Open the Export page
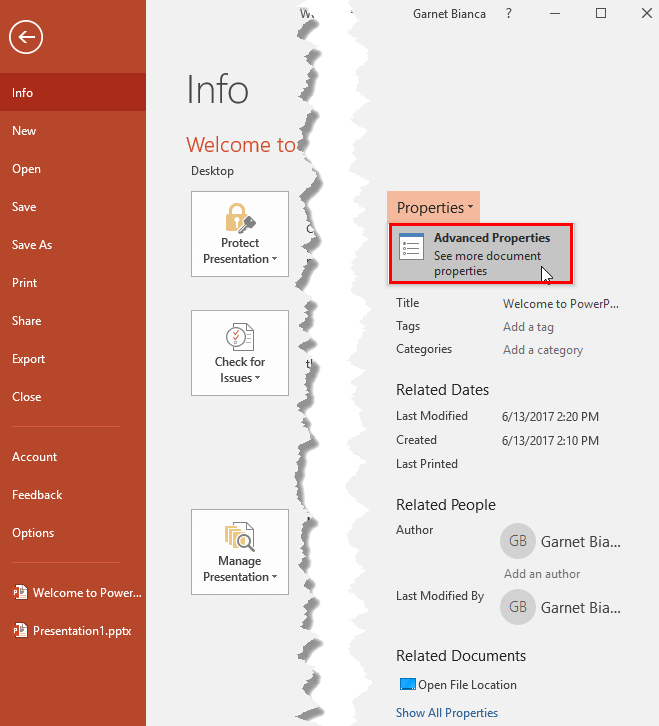This screenshot has width=659, height=726. [73, 358]
